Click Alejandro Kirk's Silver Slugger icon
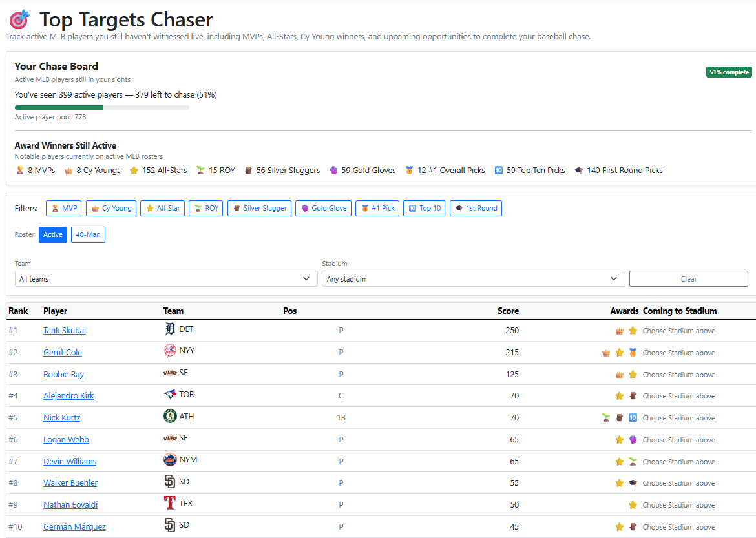This screenshot has height=538, width=756. [633, 396]
